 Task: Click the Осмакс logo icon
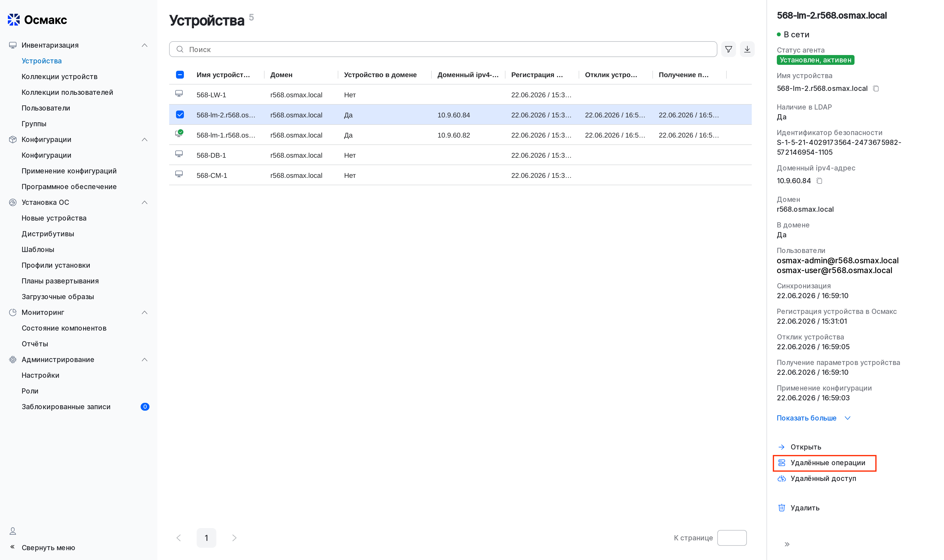tap(14, 20)
